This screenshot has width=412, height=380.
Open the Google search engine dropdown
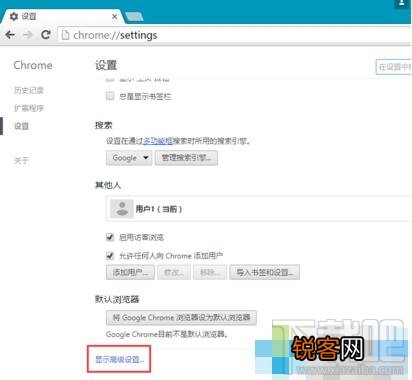point(129,158)
